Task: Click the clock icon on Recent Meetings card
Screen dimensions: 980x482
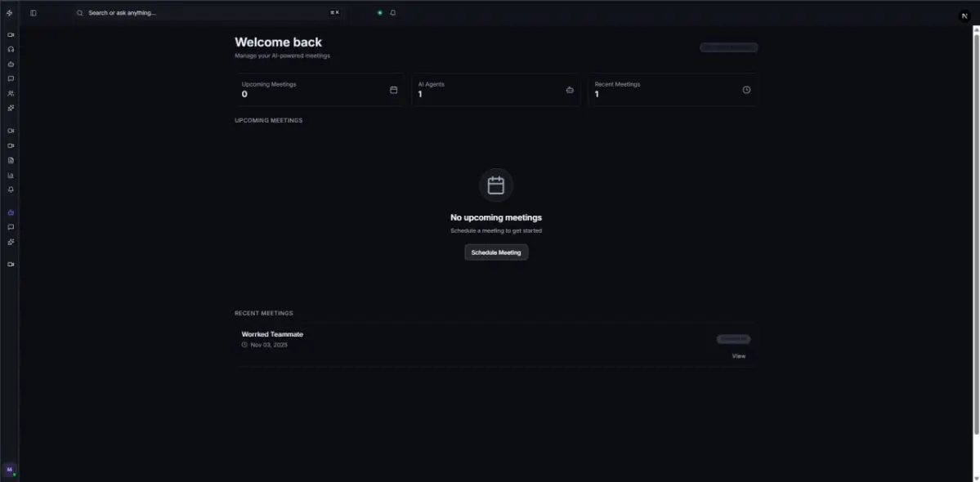Action: pos(745,90)
